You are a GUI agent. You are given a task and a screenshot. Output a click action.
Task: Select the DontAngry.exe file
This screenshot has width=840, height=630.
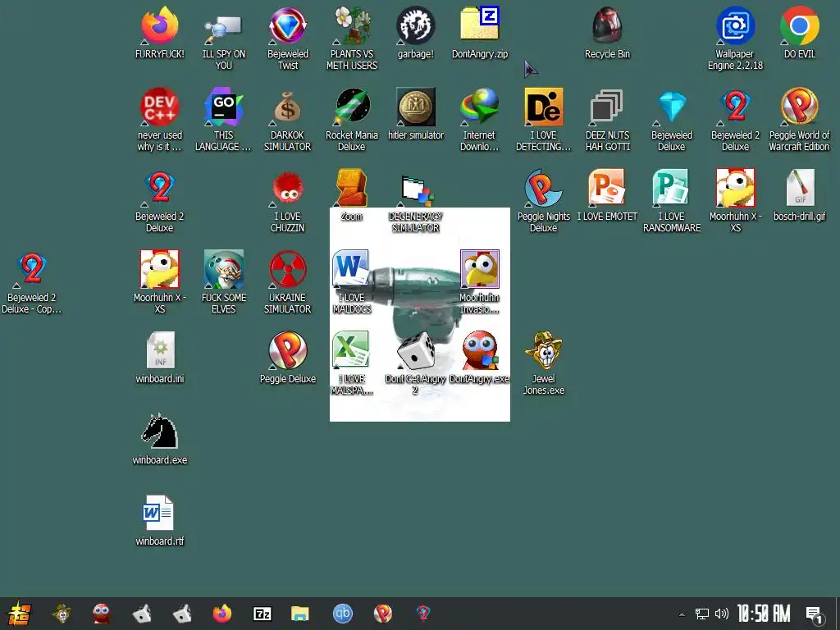tap(479, 358)
